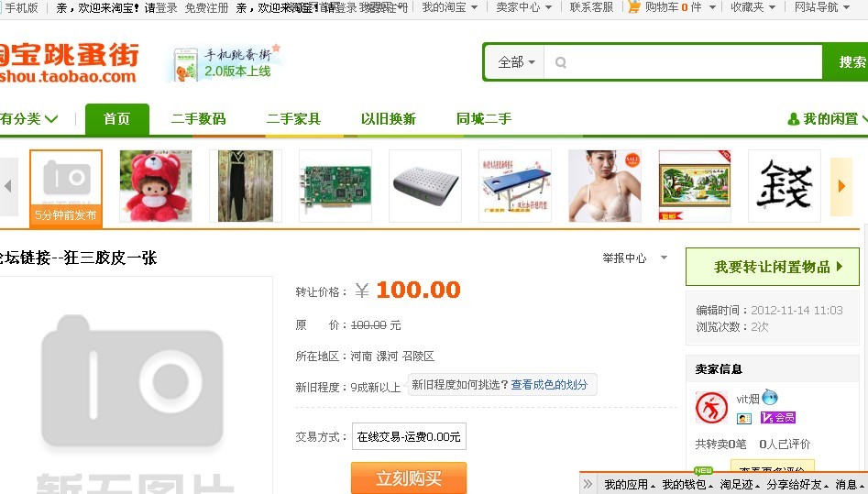Switch to the 二手数码 tab

point(198,119)
